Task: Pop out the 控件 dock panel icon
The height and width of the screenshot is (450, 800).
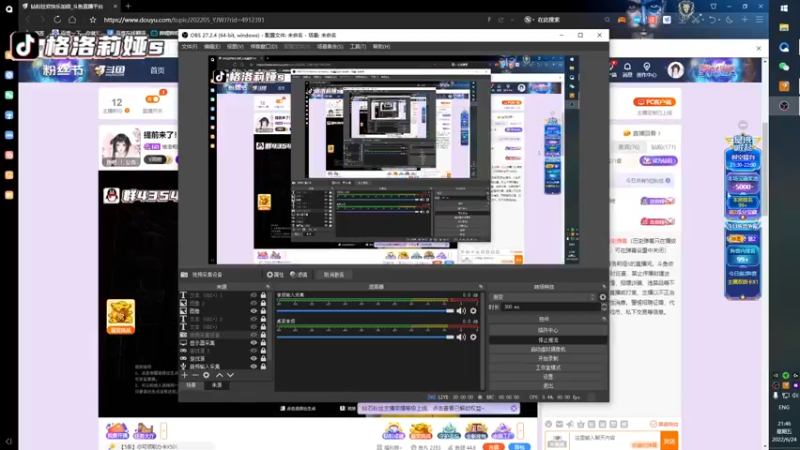Action: [x=604, y=319]
